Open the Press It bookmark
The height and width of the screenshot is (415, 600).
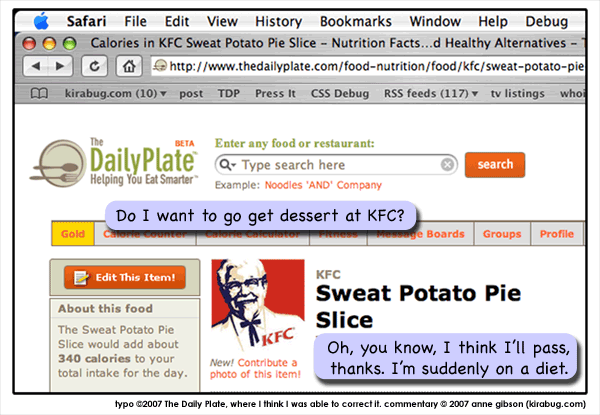(x=275, y=93)
